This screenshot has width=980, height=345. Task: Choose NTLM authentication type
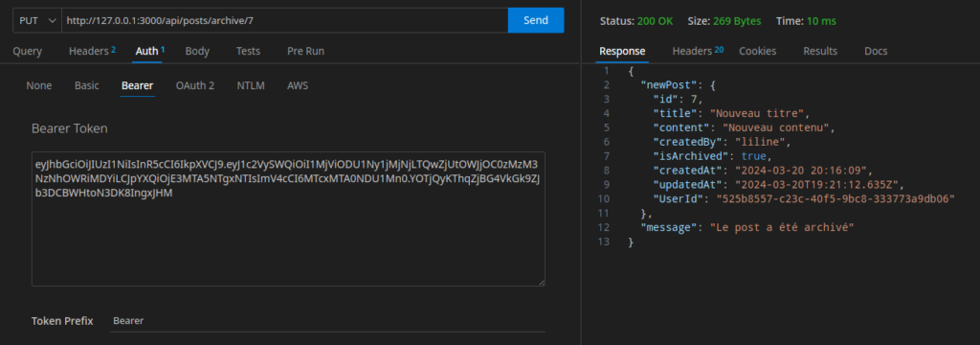coord(251,86)
